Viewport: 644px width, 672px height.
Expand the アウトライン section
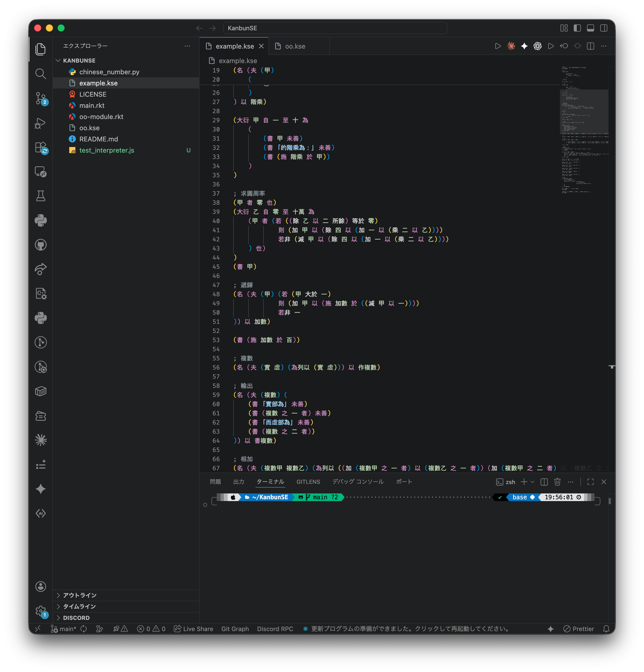(126, 595)
